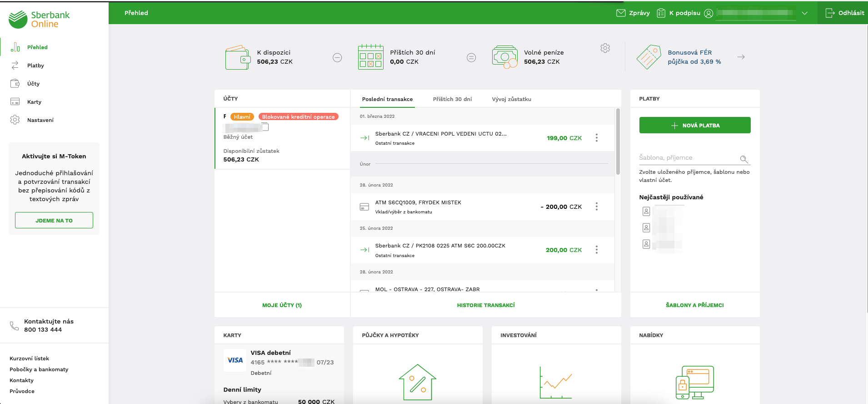Screen dimensions: 868x404
Task: Select the third frequently used recipient icon
Action: (646, 244)
